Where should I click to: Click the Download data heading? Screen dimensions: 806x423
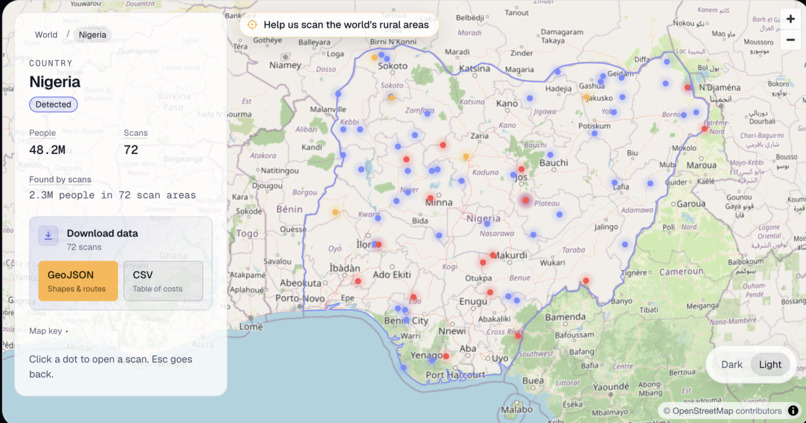pyautogui.click(x=102, y=233)
